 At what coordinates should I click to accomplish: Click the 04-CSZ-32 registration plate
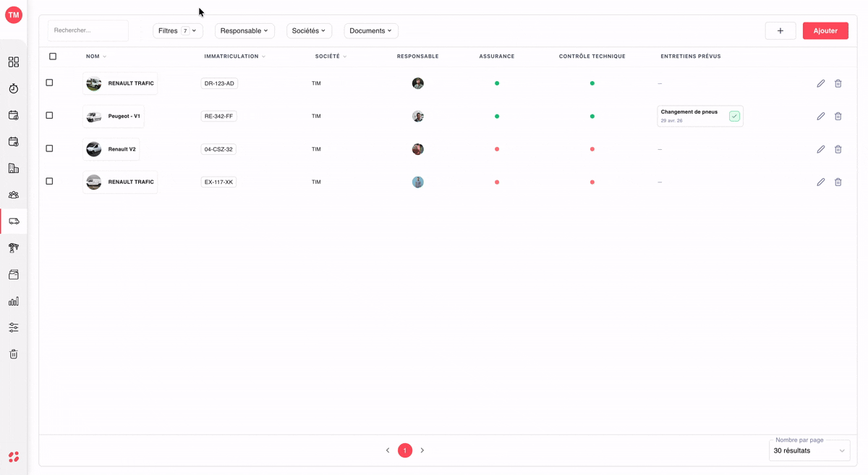click(218, 149)
